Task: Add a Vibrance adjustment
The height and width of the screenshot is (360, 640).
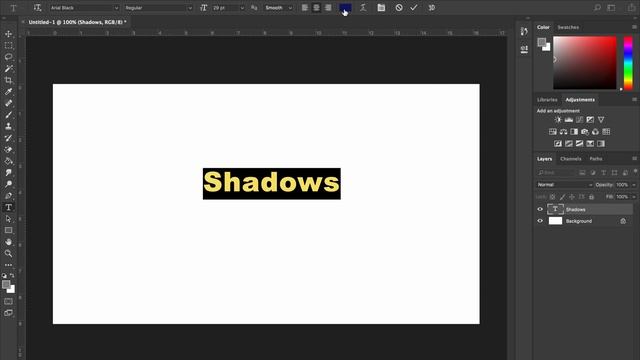Action: [601, 120]
